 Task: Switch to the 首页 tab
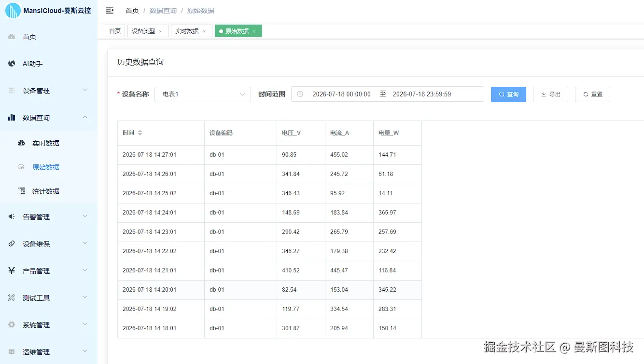[115, 31]
